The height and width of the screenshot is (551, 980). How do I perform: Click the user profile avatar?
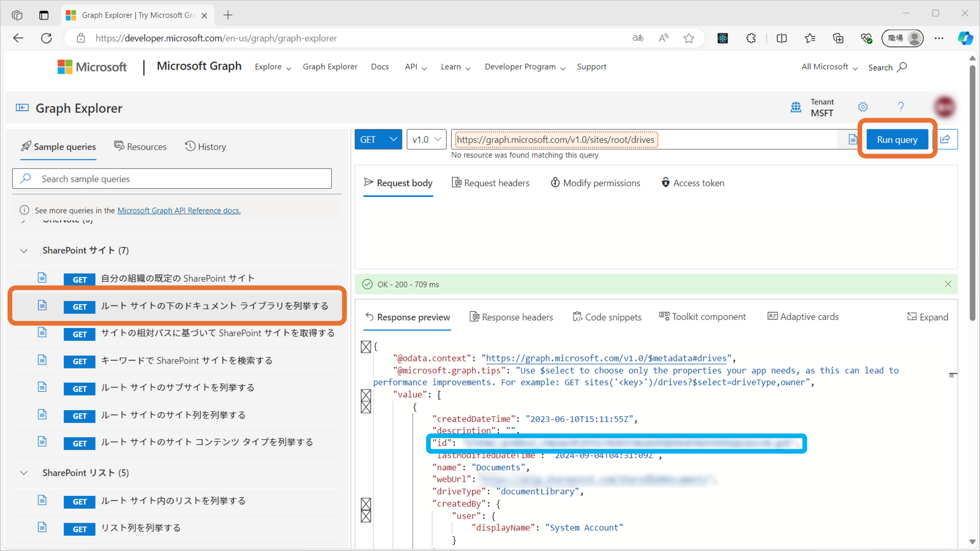pos(945,107)
